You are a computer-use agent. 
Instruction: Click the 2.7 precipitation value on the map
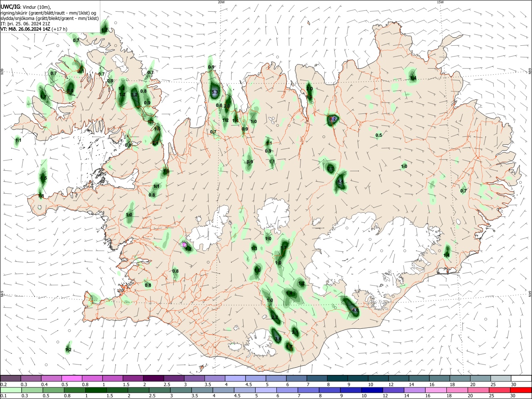click(x=331, y=168)
